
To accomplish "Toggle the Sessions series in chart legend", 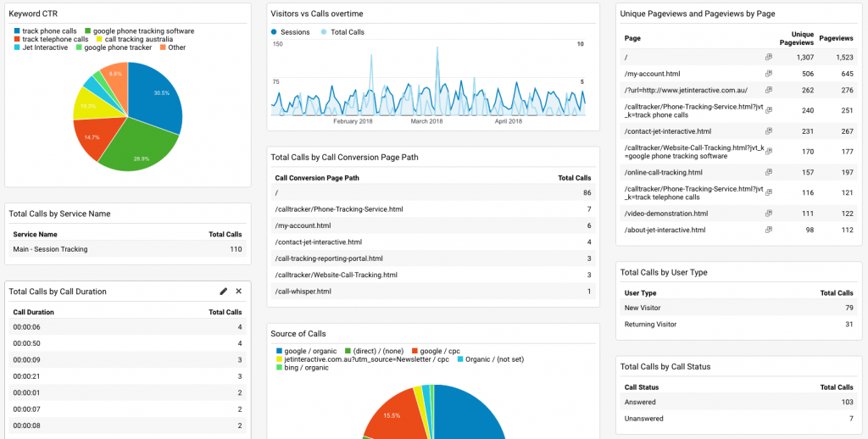I will tap(291, 32).
